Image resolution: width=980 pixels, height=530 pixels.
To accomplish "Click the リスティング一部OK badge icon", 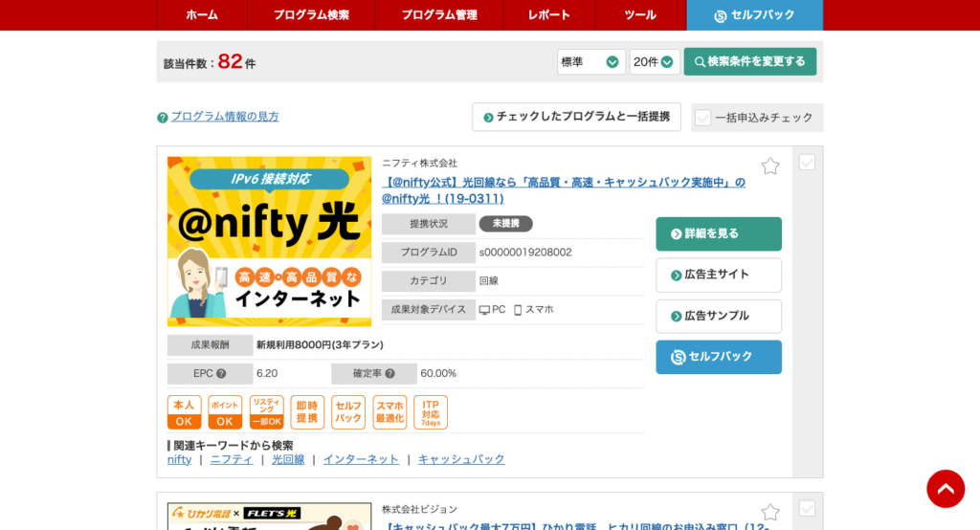I will 267,412.
